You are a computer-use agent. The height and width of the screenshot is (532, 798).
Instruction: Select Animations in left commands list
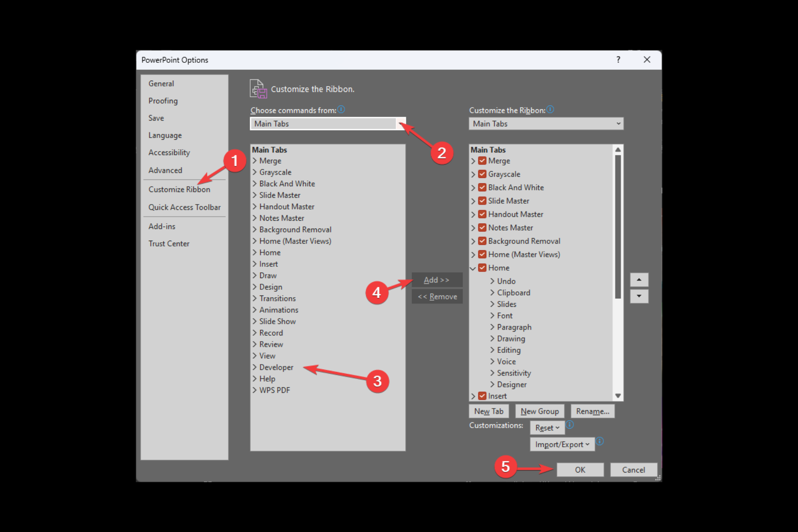(x=279, y=310)
